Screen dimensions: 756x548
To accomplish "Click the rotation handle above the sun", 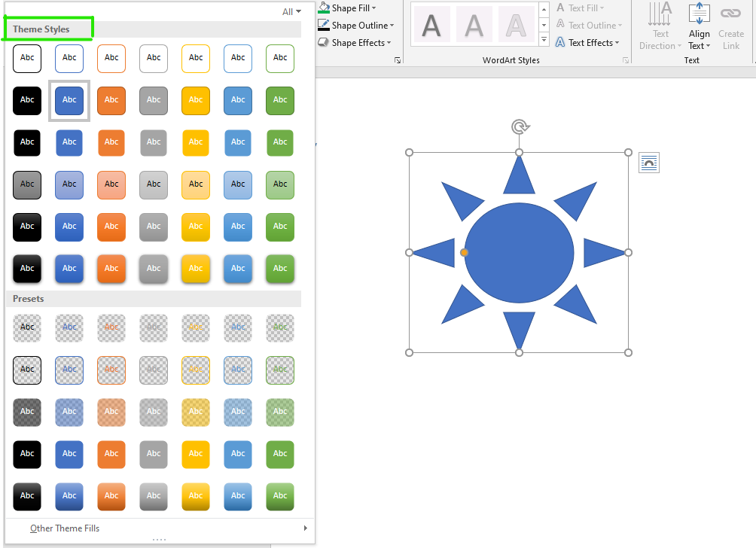I will point(520,127).
